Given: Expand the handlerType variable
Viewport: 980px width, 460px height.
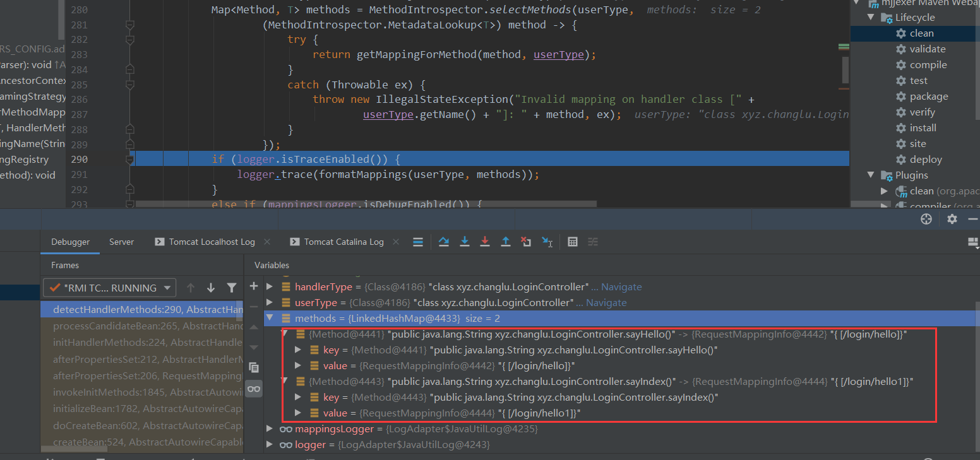Looking at the screenshot, I should (270, 286).
